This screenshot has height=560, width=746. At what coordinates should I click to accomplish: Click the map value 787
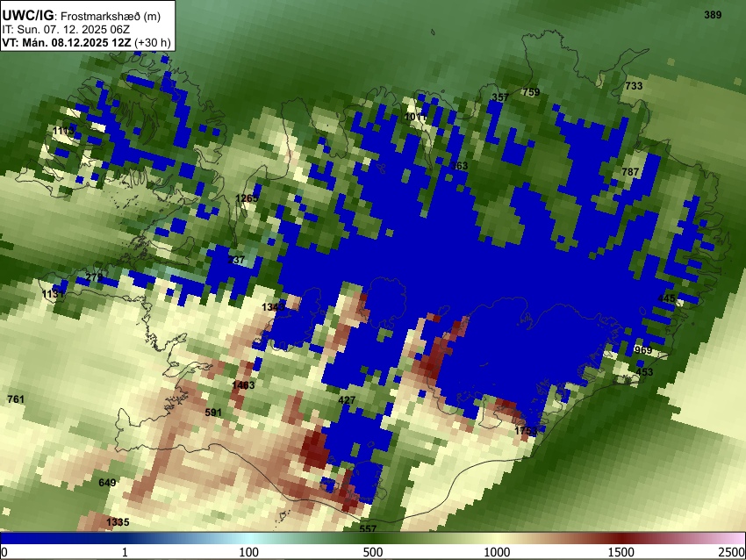point(630,172)
